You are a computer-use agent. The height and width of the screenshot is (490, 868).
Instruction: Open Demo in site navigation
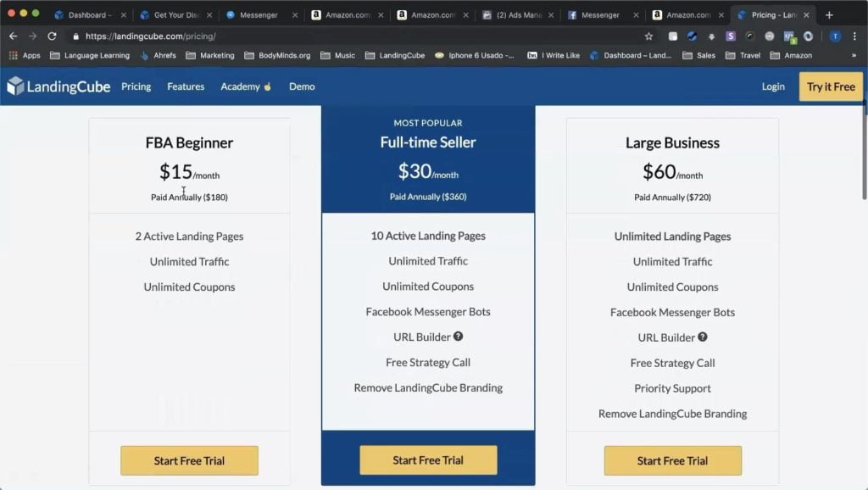point(302,86)
